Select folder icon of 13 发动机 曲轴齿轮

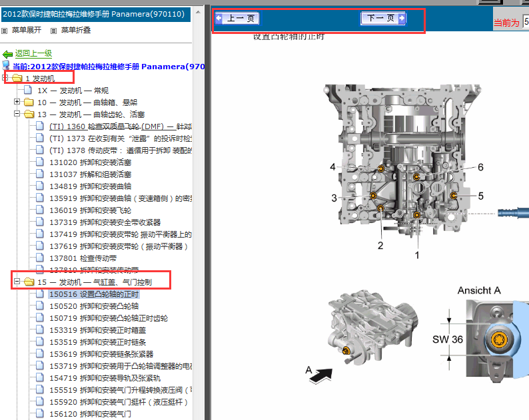tap(29, 114)
